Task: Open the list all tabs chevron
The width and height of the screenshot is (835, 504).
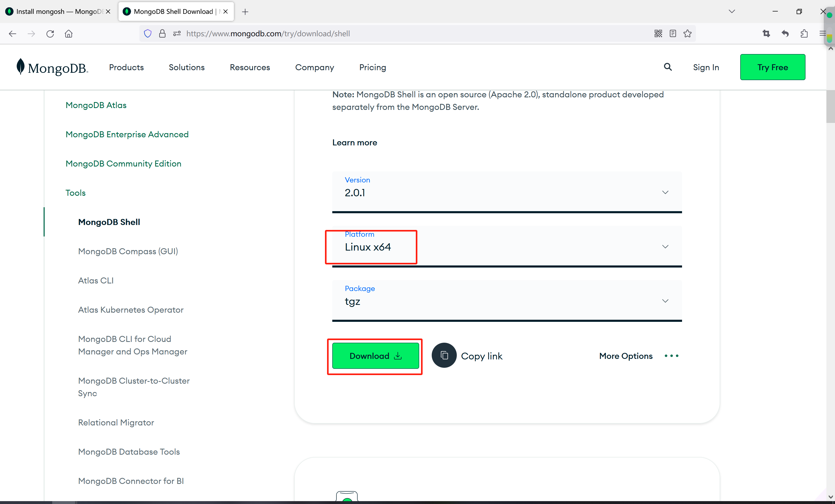Action: [x=732, y=11]
